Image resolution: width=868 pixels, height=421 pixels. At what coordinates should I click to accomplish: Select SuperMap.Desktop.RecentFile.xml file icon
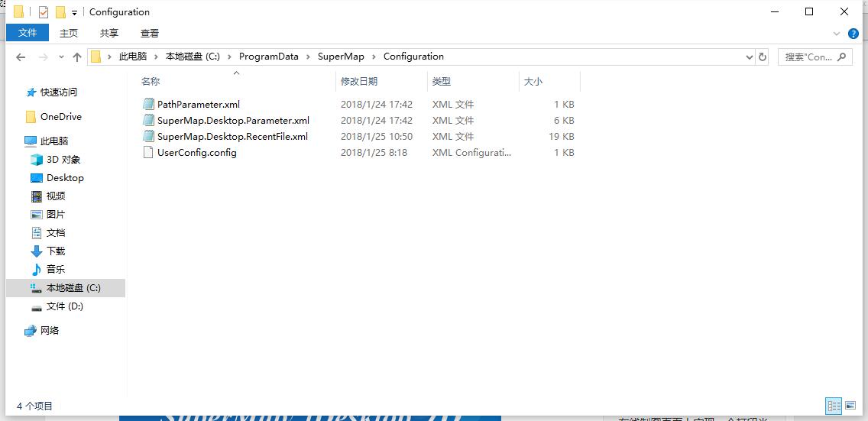click(147, 136)
